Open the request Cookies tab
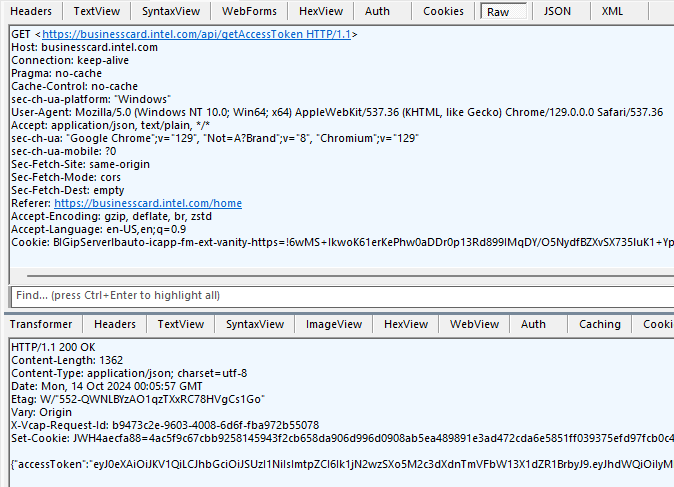 443,11
